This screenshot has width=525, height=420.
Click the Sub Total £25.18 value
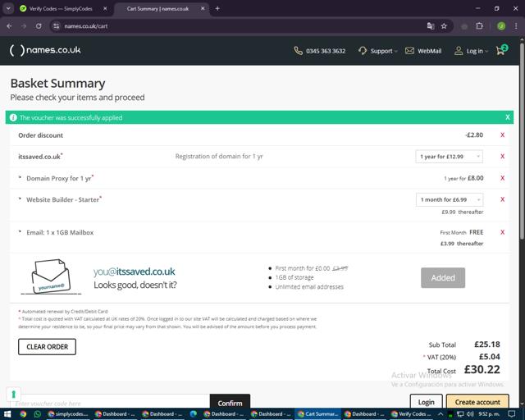coord(487,345)
